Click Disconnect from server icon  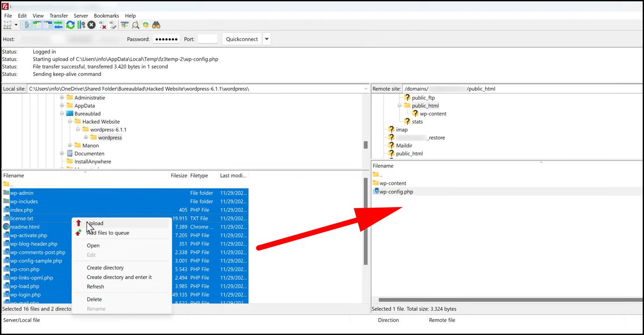point(103,25)
